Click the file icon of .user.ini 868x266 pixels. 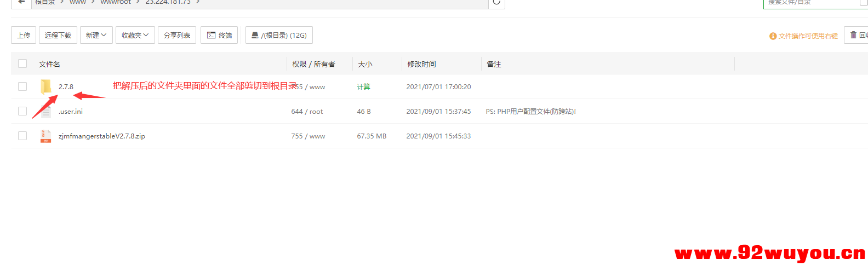pos(46,111)
